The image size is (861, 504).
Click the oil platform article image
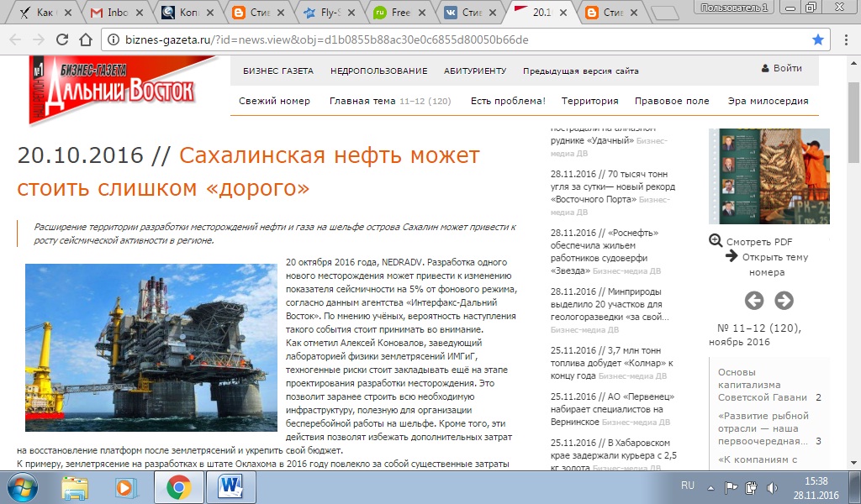(x=151, y=348)
